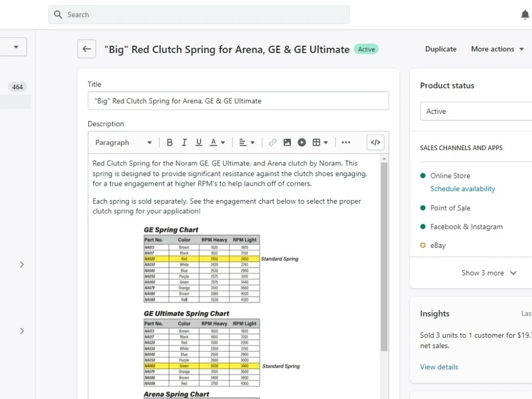Click the insert link icon
The width and height of the screenshot is (532, 399).
click(272, 143)
